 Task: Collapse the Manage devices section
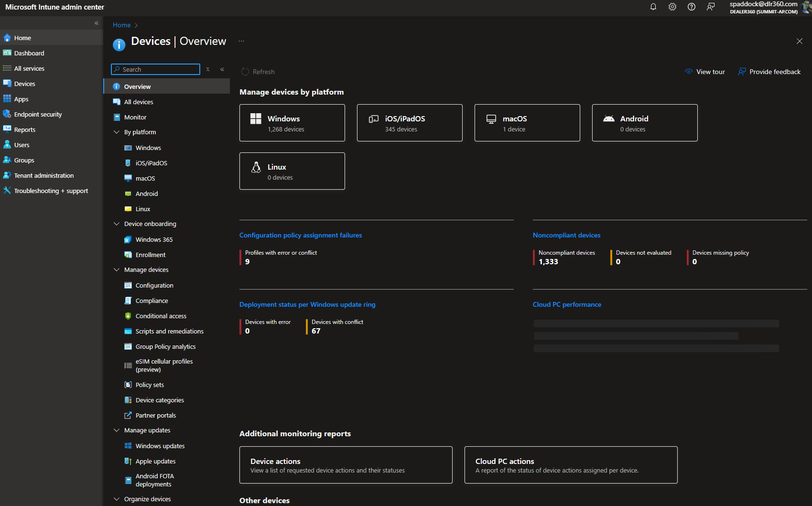(117, 269)
